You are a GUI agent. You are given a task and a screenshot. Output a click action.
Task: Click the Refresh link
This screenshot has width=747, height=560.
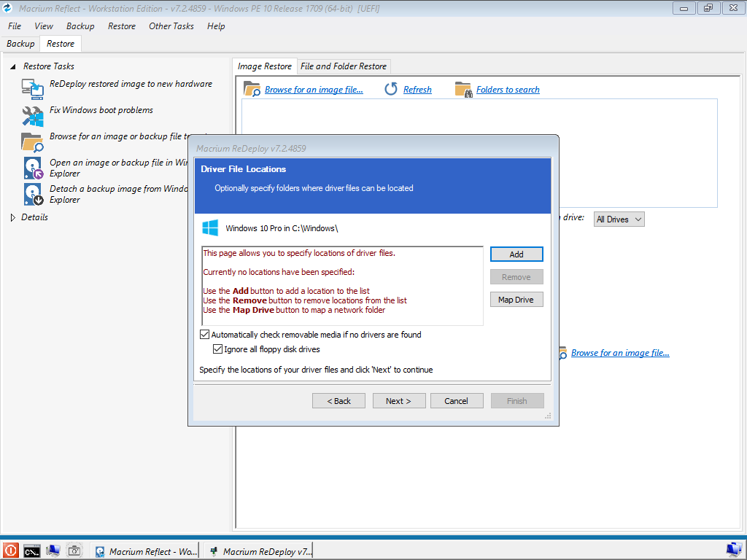(x=417, y=90)
